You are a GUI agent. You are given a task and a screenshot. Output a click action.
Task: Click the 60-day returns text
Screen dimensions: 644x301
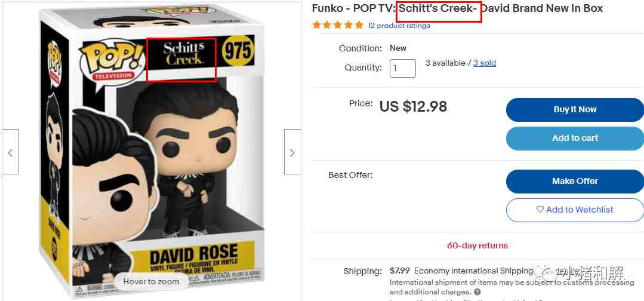pyautogui.click(x=477, y=245)
